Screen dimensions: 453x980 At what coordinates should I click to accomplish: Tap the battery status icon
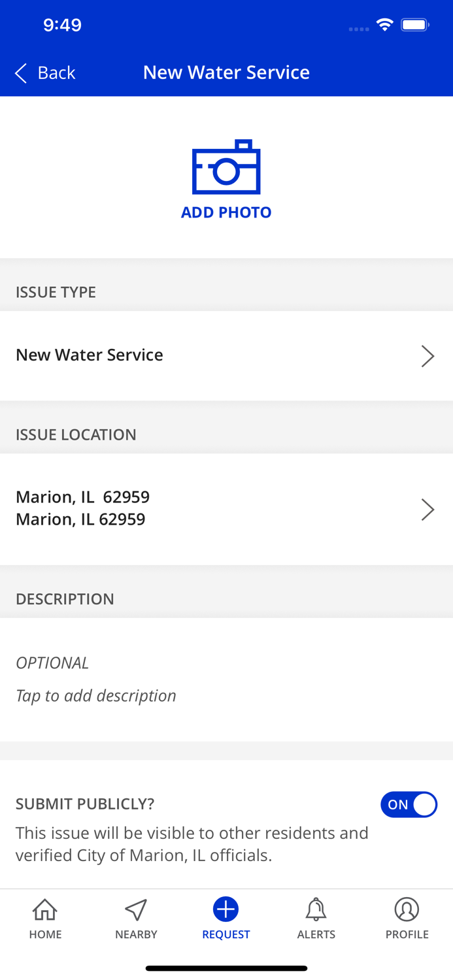coord(414,25)
